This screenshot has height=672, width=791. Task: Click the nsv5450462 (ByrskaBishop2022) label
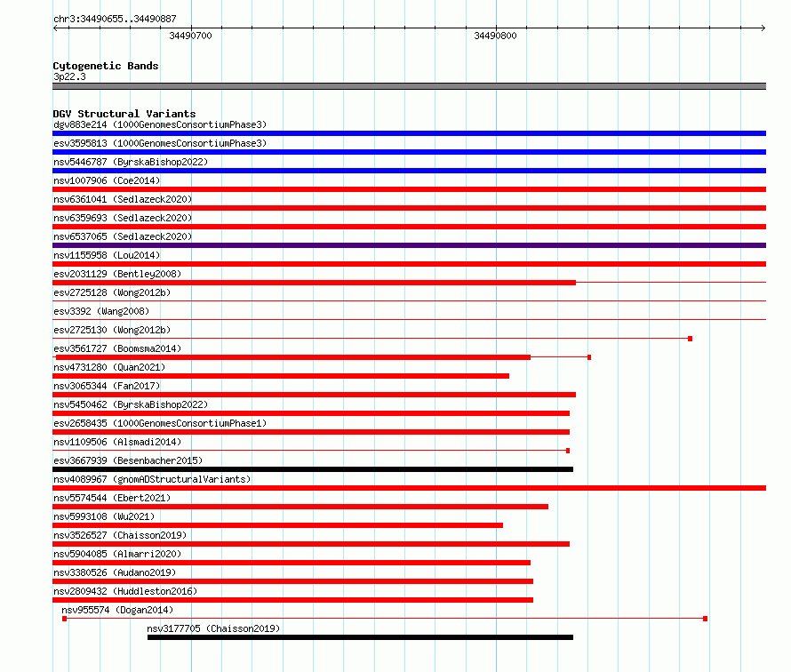pyautogui.click(x=131, y=404)
